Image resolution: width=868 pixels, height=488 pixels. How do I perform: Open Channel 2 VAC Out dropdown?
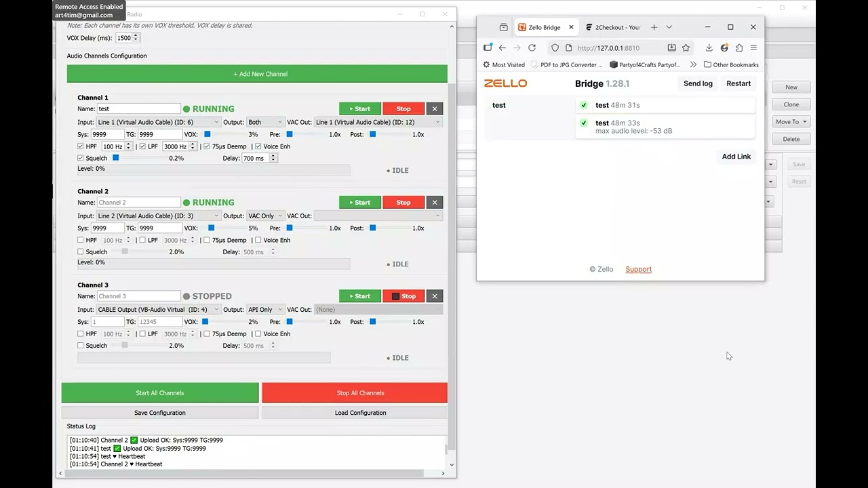[378, 216]
